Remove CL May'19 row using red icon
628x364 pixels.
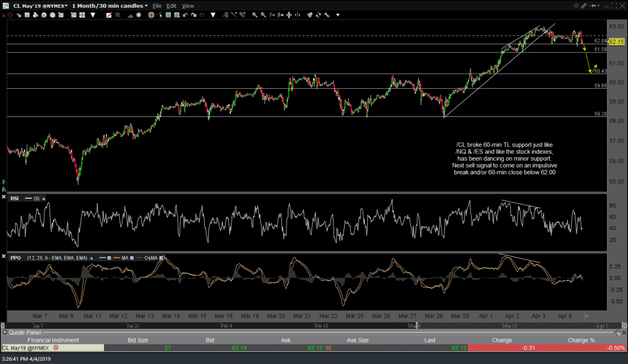pos(56,348)
